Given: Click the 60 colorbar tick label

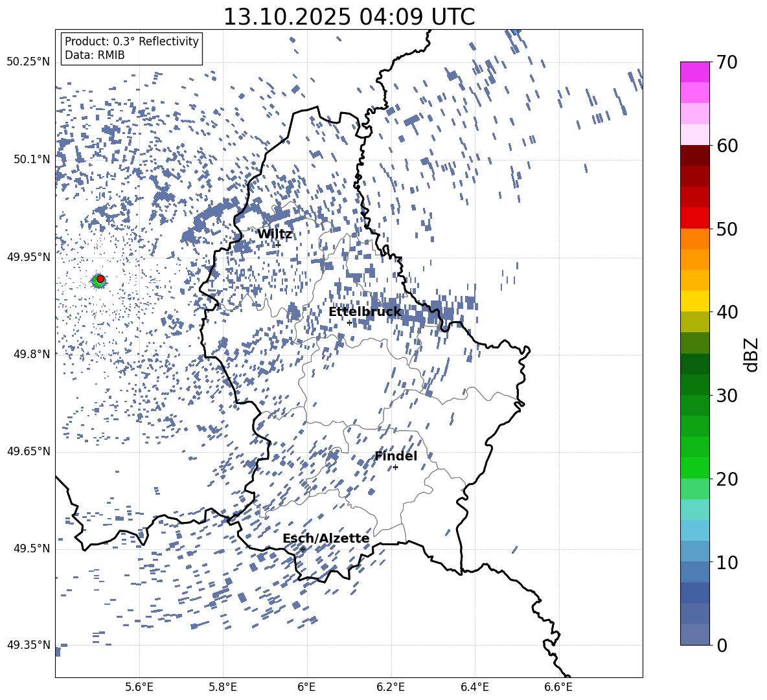Looking at the screenshot, I should [727, 146].
